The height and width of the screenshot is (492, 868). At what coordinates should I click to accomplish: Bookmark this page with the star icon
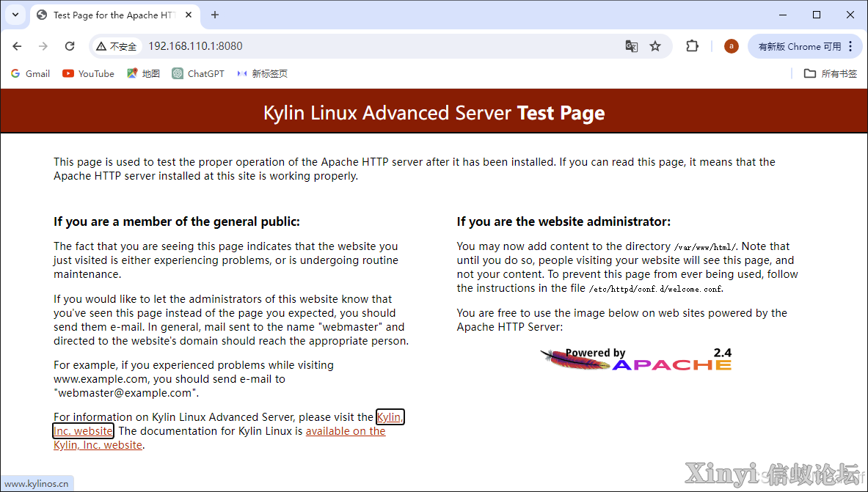pos(655,46)
